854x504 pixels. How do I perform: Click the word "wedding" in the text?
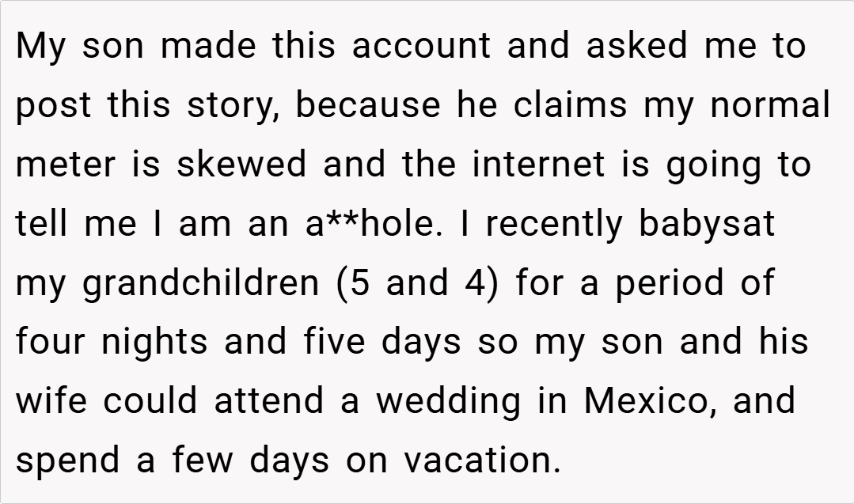coord(448,402)
